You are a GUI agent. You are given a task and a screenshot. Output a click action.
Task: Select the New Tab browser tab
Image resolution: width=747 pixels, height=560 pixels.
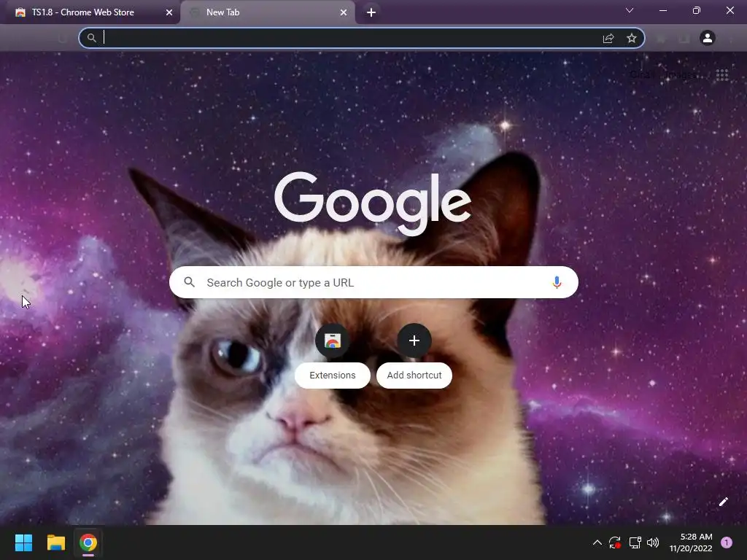[267, 12]
